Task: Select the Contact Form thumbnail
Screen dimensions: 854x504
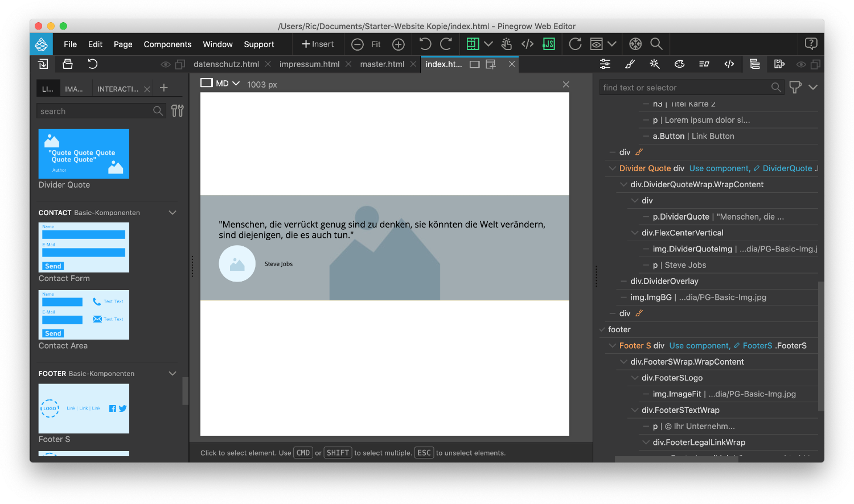Action: coord(84,247)
